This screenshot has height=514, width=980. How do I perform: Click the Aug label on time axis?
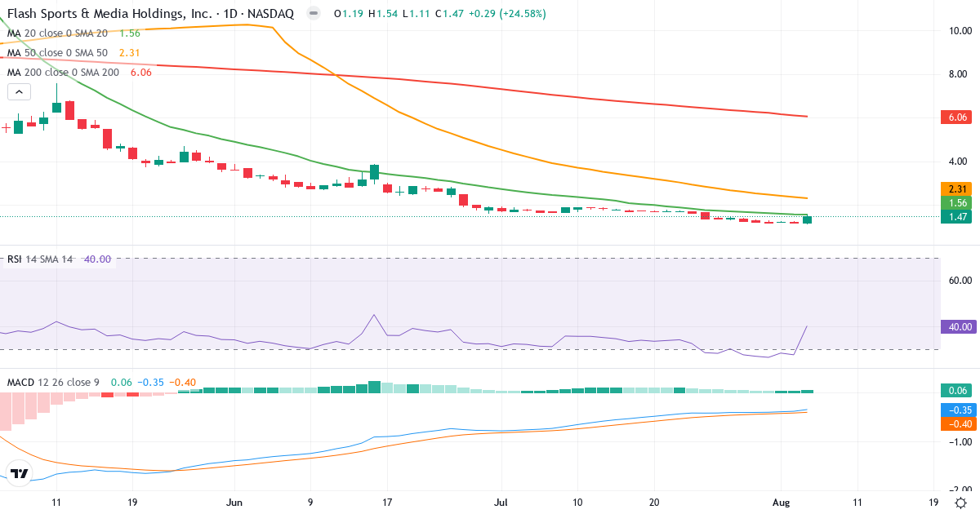point(781,503)
